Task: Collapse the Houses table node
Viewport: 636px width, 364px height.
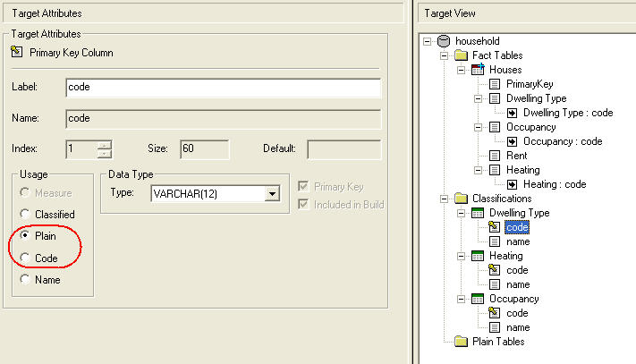Action: point(461,70)
